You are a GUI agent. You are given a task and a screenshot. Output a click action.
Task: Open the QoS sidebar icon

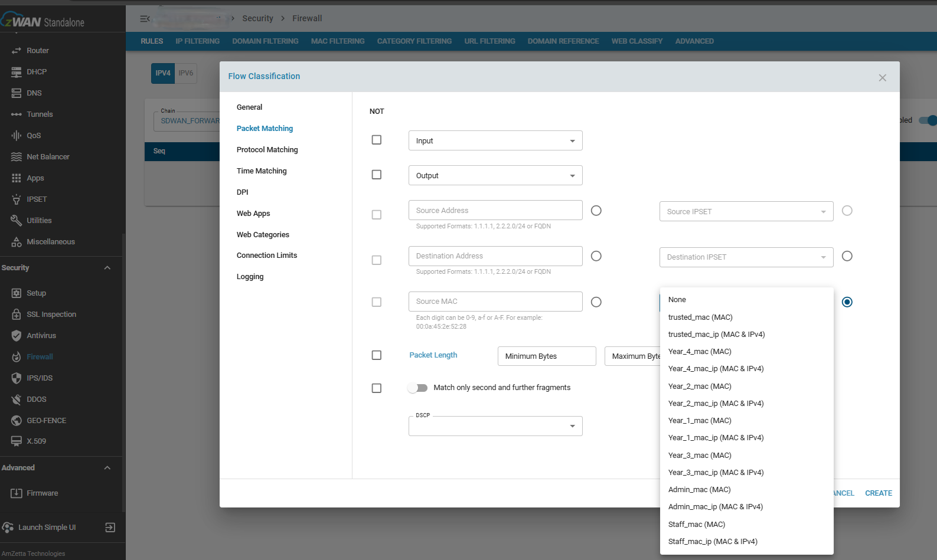(16, 135)
